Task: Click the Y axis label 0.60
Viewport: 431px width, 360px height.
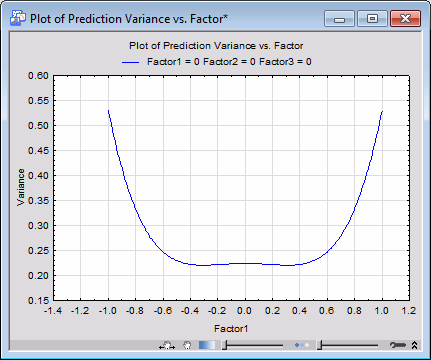Action: [x=38, y=76]
